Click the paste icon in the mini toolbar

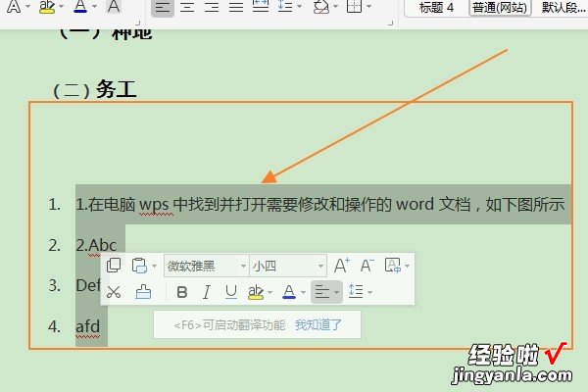pyautogui.click(x=139, y=266)
